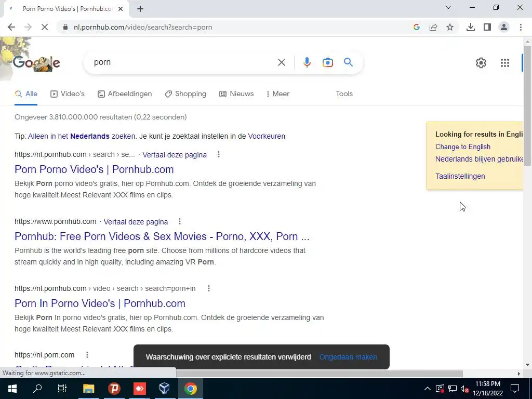Open the Windows Start menu
532x399 pixels.
(12, 389)
